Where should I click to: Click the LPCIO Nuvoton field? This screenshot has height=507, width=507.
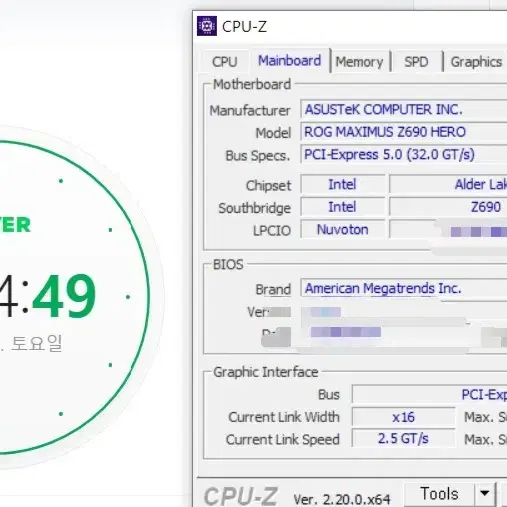[343, 230]
